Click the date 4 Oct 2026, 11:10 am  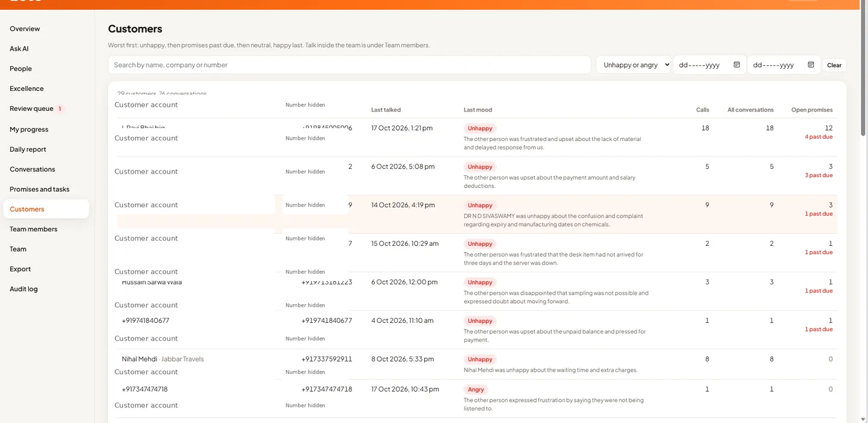(x=402, y=321)
